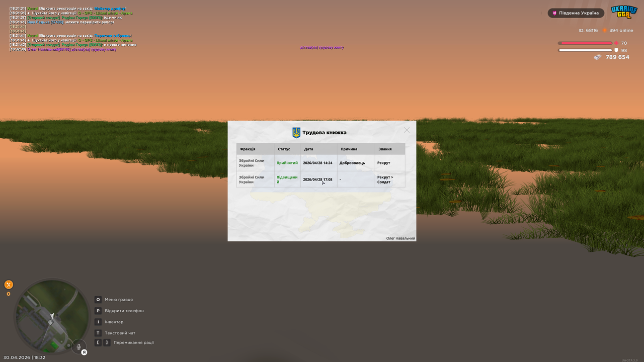
Task: Click the Прийнятий status cell
Action: coord(287,163)
